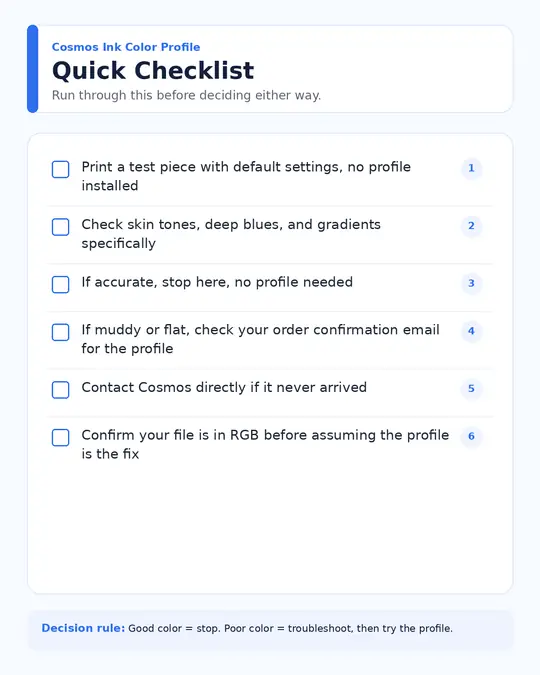Click the text 'If accurate, stop here, no profile needed'
This screenshot has height=675, width=540.
217,282
